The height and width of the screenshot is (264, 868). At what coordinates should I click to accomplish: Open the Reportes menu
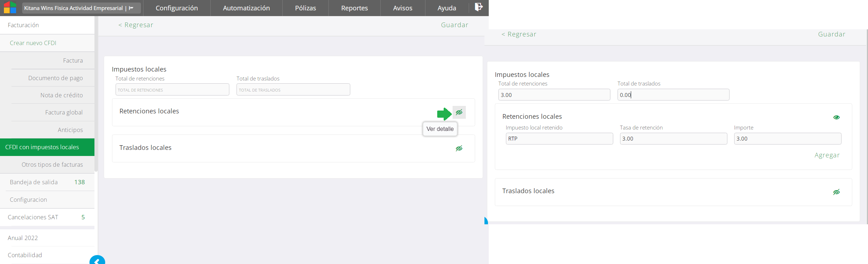coord(354,8)
